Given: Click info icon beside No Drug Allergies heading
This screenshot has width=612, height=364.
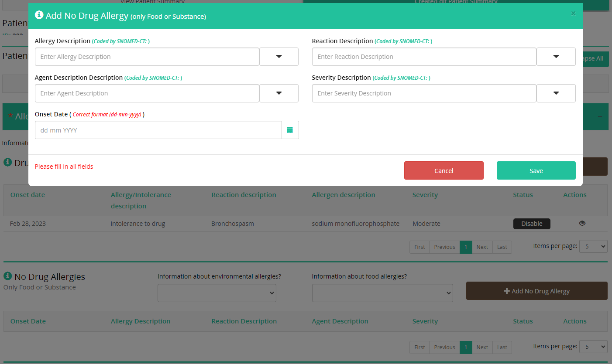Looking at the screenshot, I should 7,276.
